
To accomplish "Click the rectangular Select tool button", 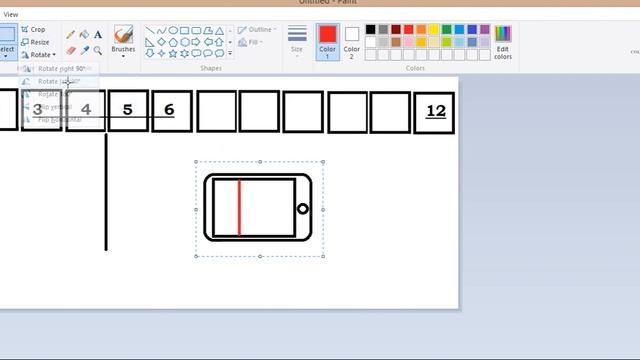I will pos(7,34).
